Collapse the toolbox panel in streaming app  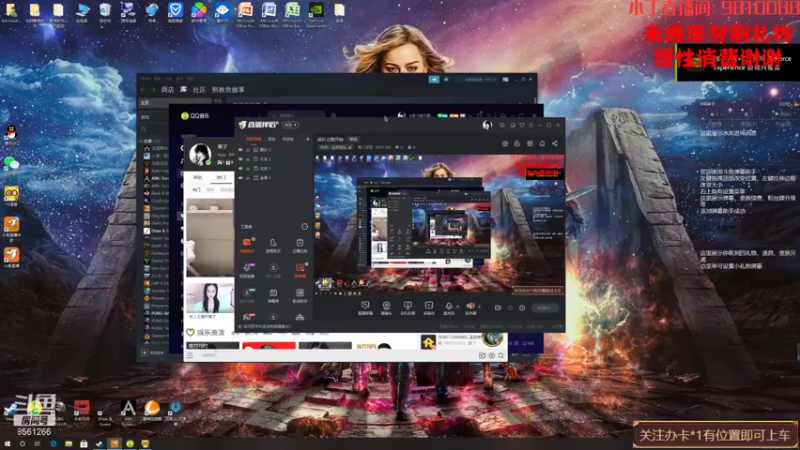click(305, 227)
